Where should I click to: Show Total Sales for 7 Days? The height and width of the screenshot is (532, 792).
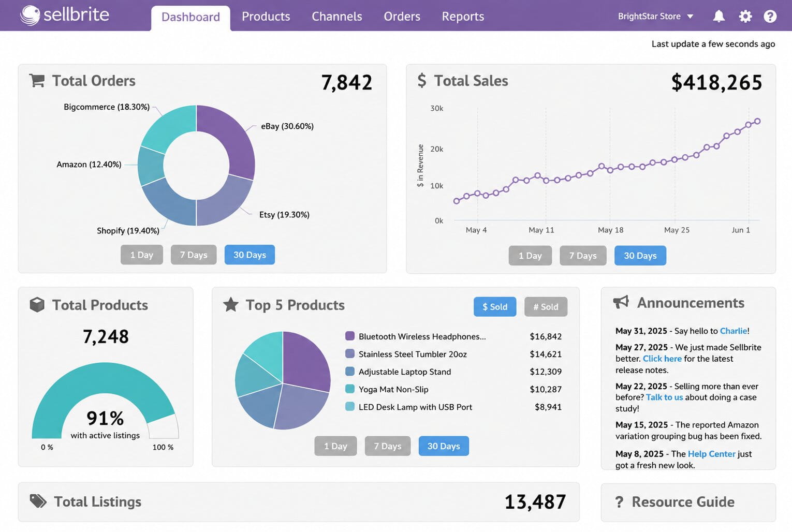click(x=583, y=256)
